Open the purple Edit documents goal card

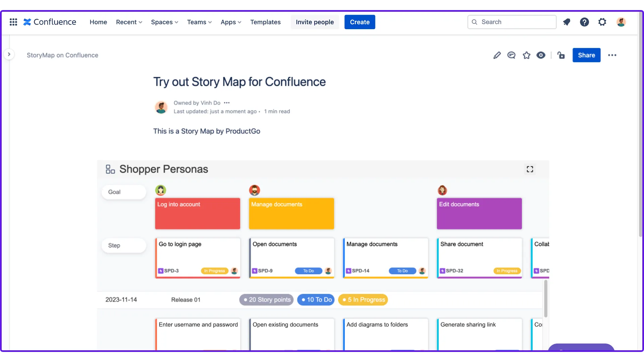click(x=479, y=214)
